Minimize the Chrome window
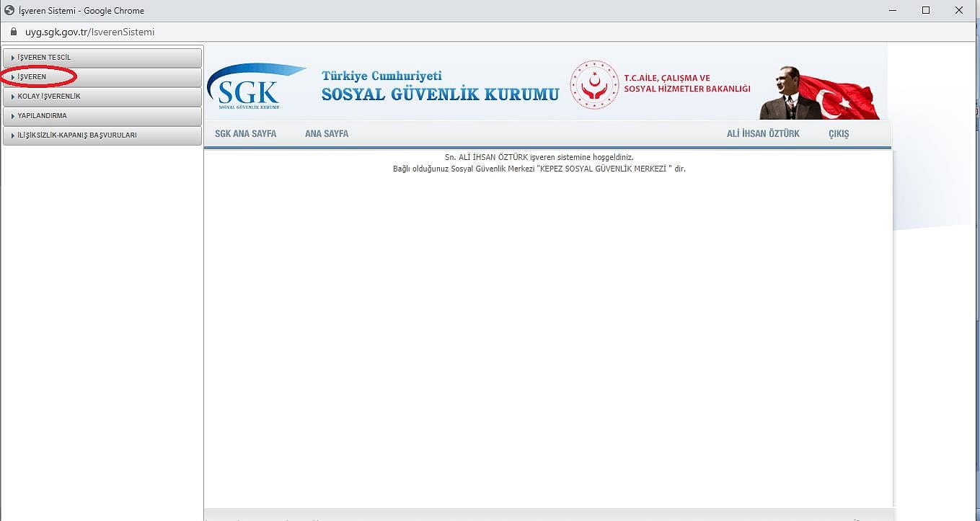The height and width of the screenshot is (521, 980). click(x=892, y=10)
